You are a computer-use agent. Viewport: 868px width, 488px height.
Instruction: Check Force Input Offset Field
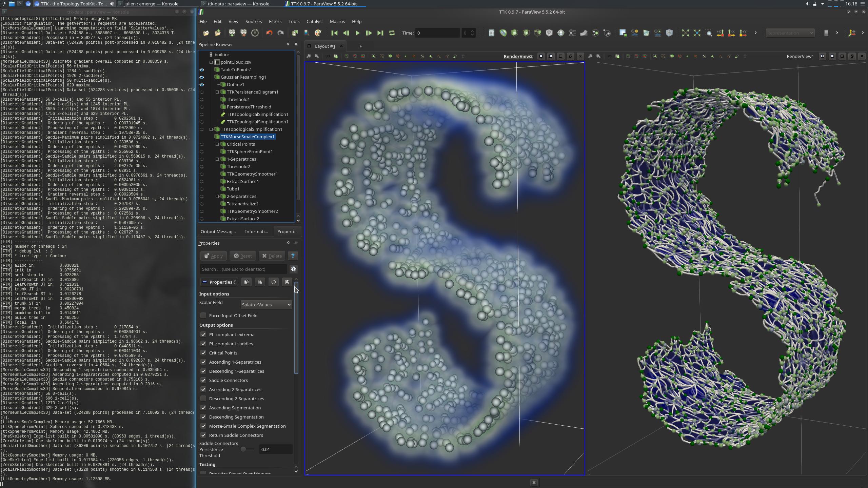pyautogui.click(x=203, y=316)
